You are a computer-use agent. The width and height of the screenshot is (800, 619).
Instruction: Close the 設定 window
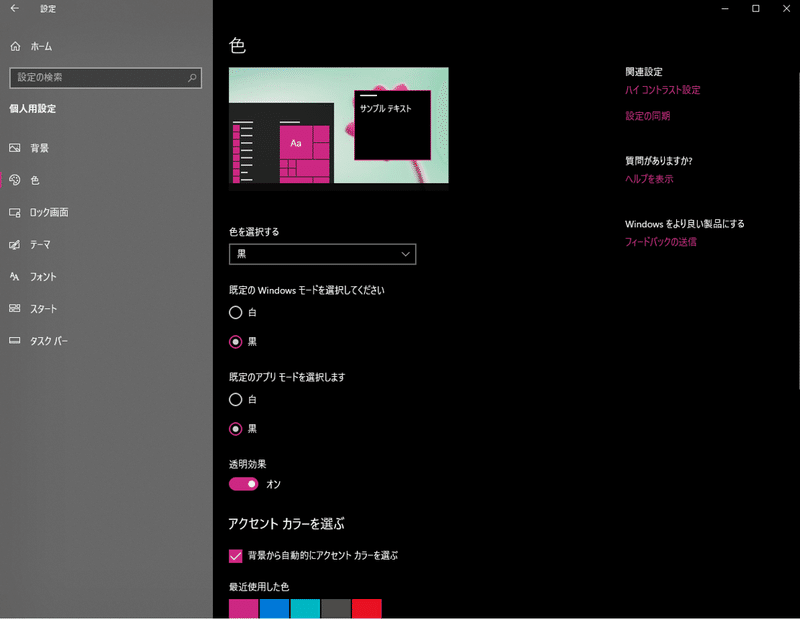click(786, 8)
